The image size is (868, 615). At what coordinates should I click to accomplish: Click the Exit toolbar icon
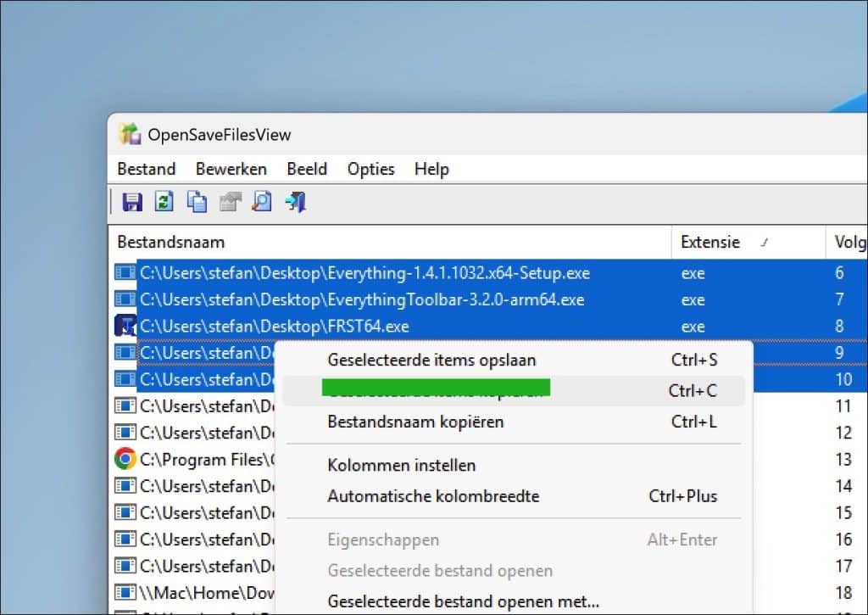pyautogui.click(x=296, y=202)
